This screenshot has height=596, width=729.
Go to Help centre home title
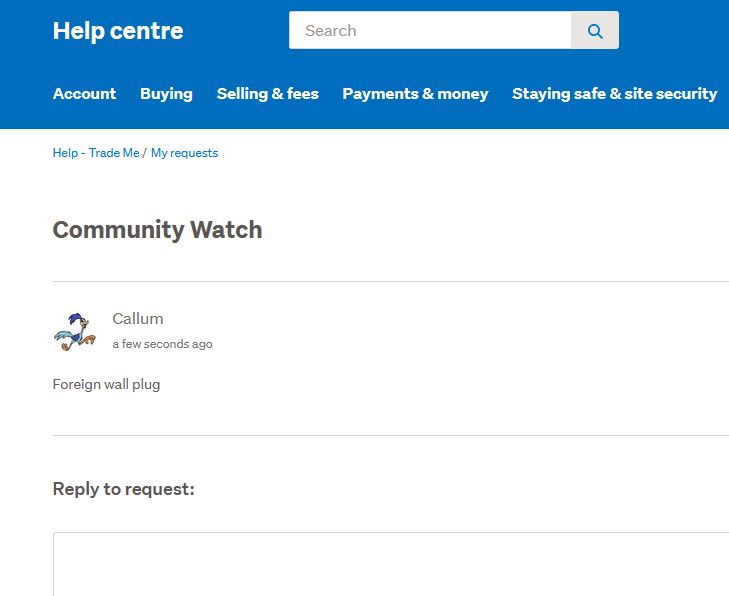click(118, 31)
